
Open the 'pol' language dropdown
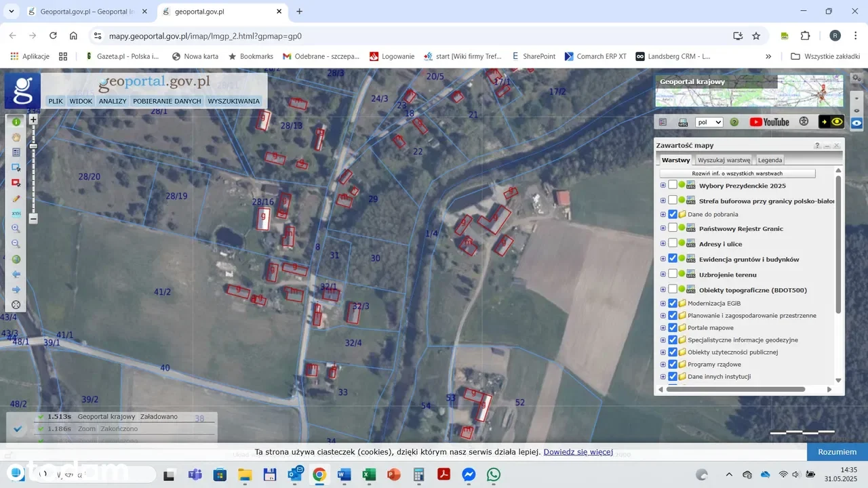[x=709, y=123]
